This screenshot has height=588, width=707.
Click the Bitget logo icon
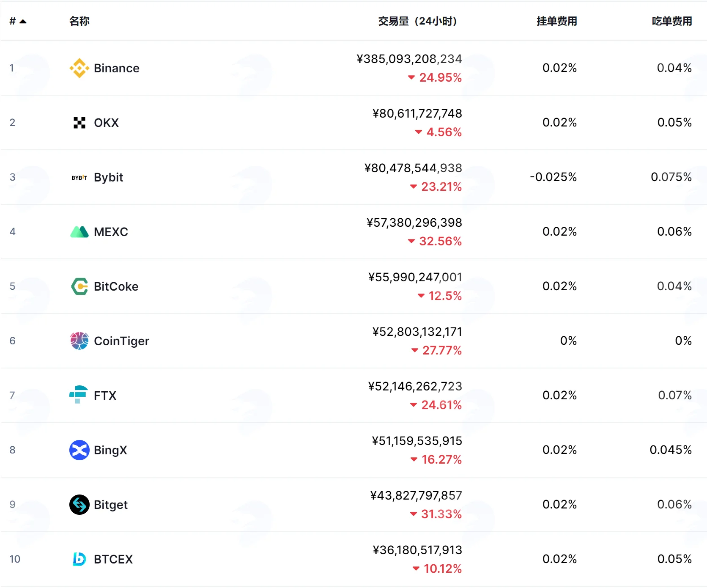[x=79, y=505]
